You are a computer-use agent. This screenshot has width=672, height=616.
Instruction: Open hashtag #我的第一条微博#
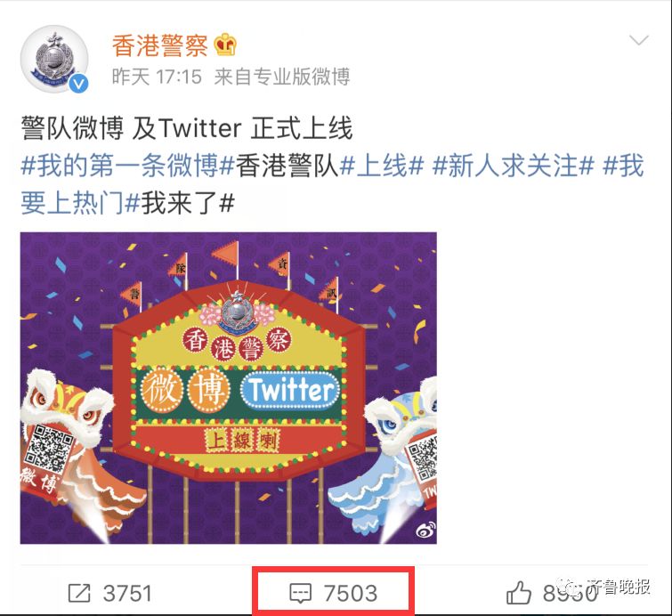[127, 166]
